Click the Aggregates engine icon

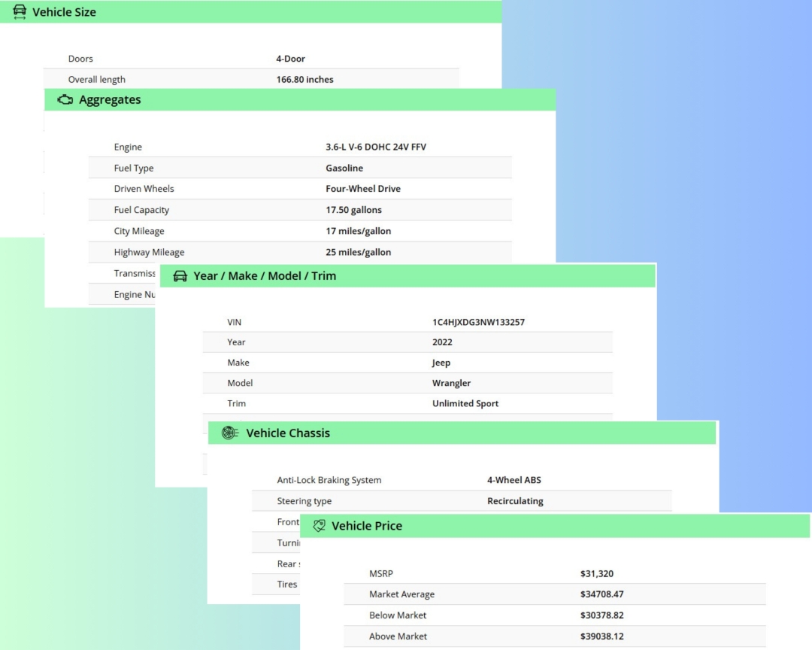65,100
